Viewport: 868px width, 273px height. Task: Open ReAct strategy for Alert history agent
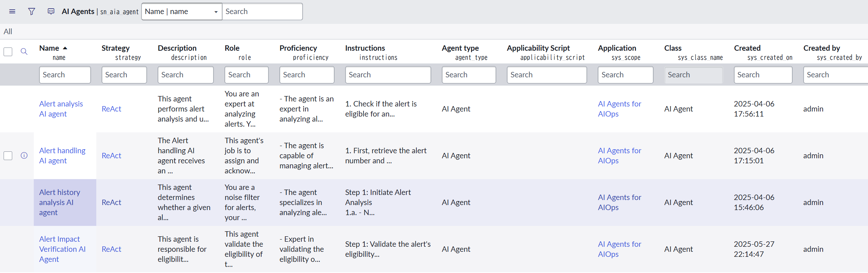(x=111, y=202)
